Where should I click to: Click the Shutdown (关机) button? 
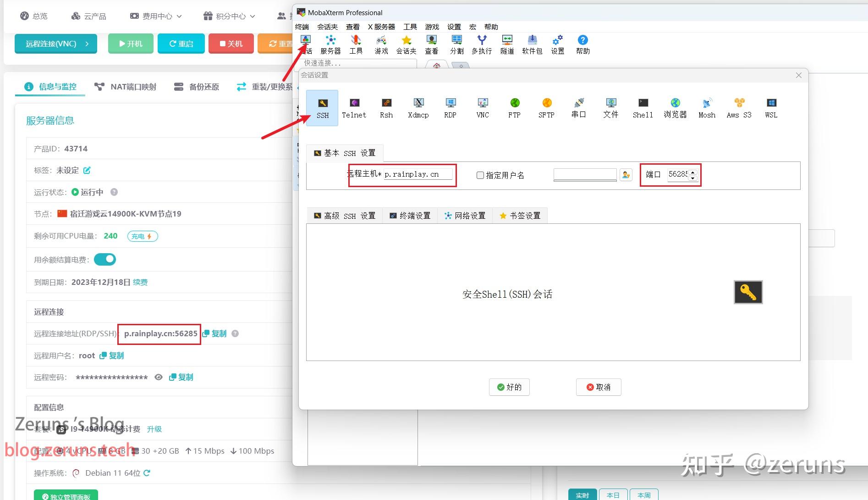(x=231, y=44)
